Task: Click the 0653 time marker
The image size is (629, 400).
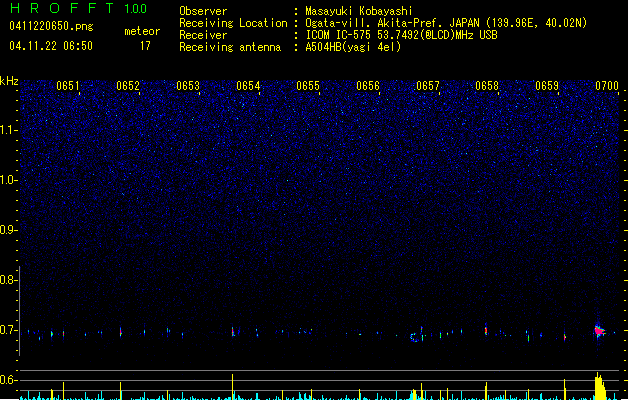Action: tap(188, 86)
